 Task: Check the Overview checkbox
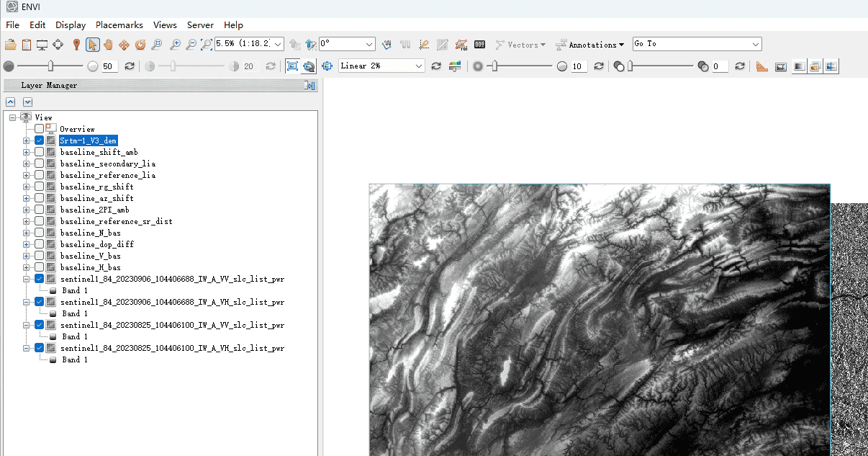[40, 129]
